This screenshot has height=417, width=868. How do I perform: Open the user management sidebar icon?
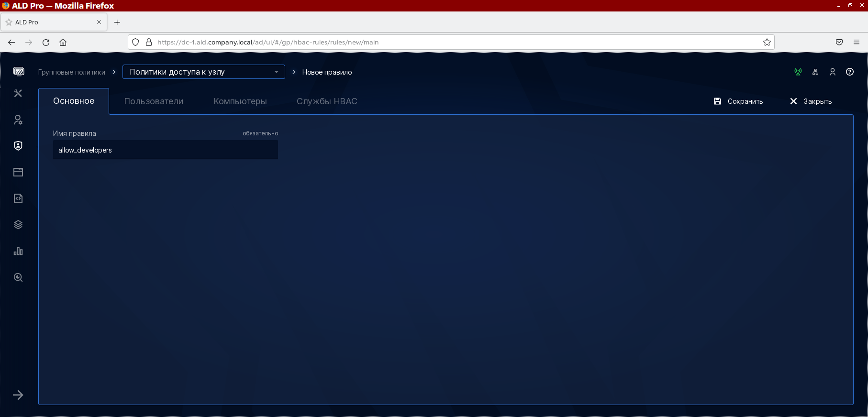coord(18,120)
